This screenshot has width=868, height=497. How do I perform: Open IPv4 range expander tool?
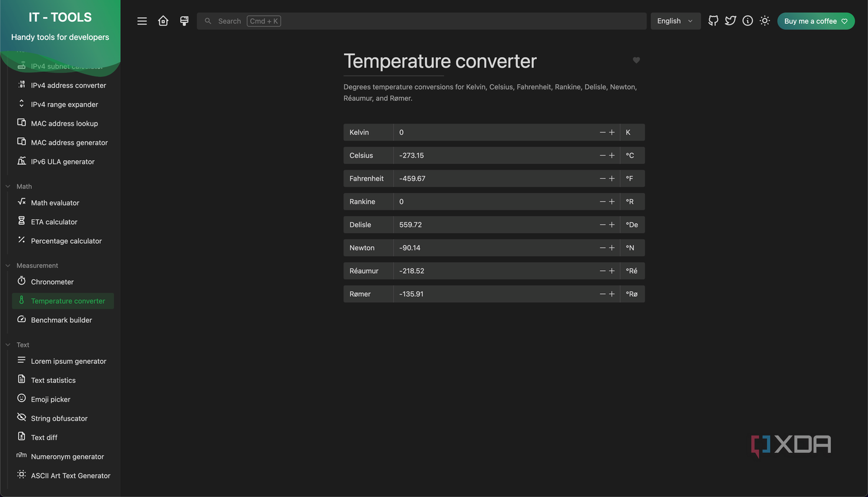pos(63,104)
